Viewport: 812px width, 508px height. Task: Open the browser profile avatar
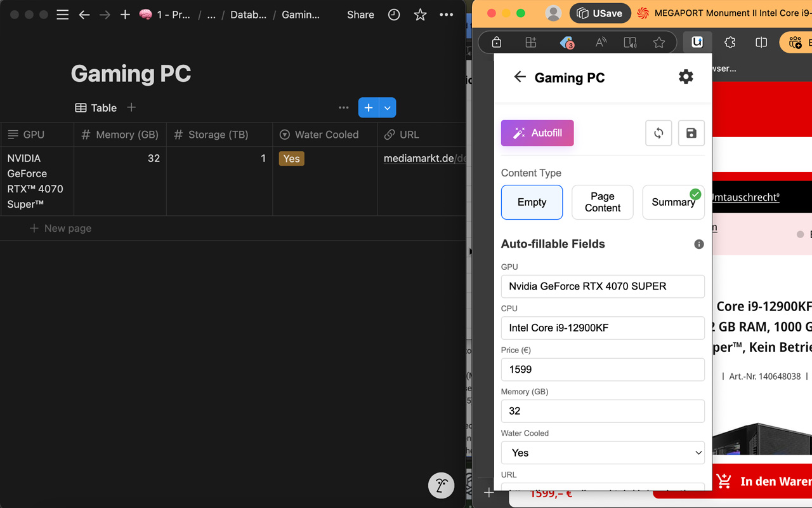553,13
